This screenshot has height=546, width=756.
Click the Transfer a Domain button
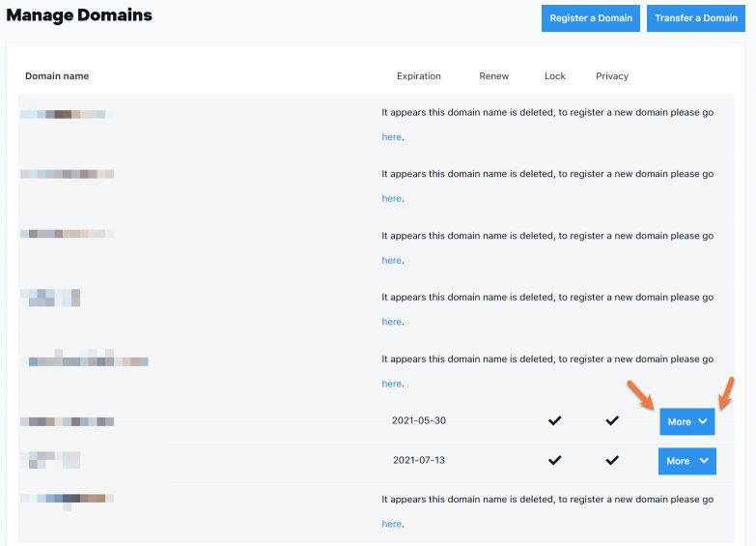(x=695, y=17)
